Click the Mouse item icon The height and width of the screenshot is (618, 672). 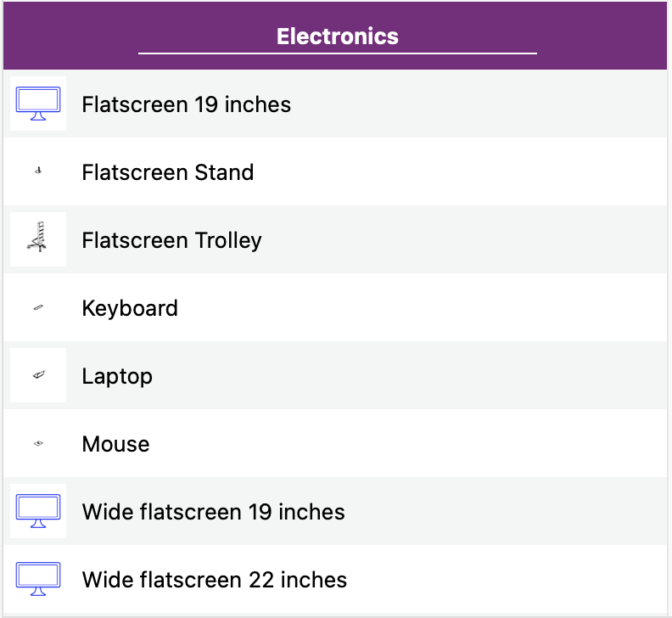pyautogui.click(x=38, y=443)
